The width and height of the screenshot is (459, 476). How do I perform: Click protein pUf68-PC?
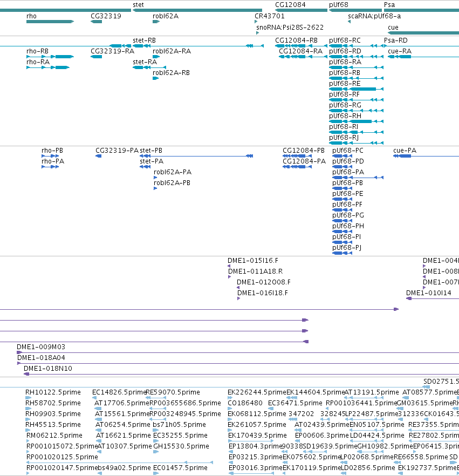coord(342,156)
